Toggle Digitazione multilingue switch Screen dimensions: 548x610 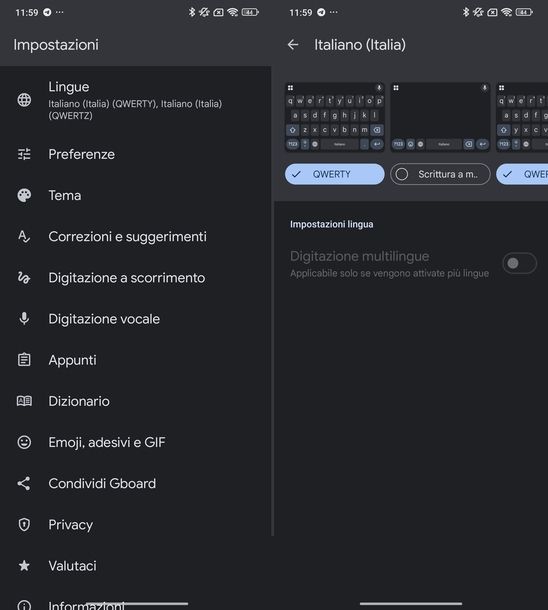tap(519, 263)
